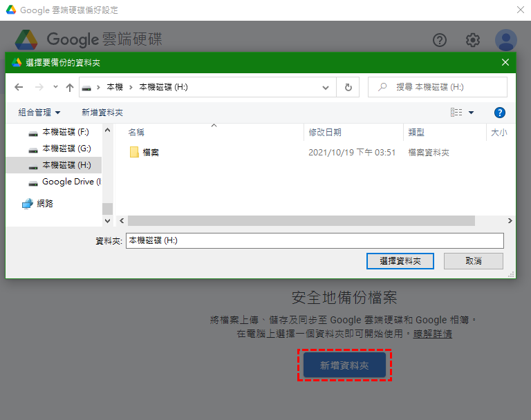
Task: Click the 資料夾 name input field
Action: tap(315, 240)
